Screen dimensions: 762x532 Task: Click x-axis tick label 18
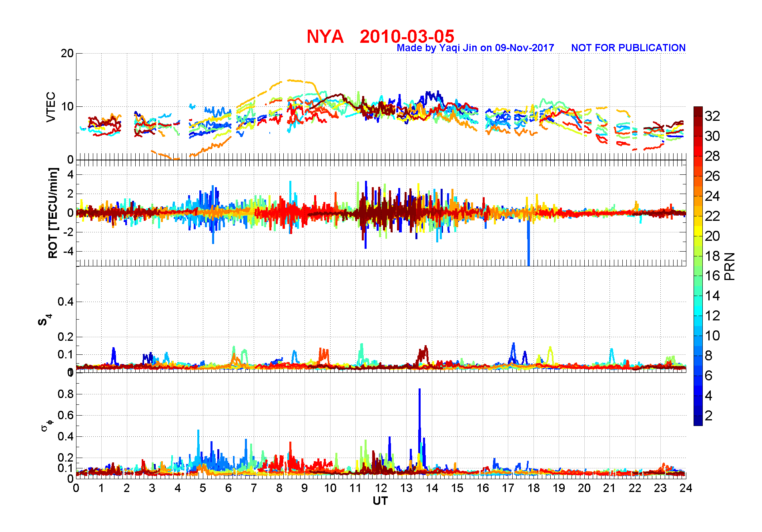[533, 488]
